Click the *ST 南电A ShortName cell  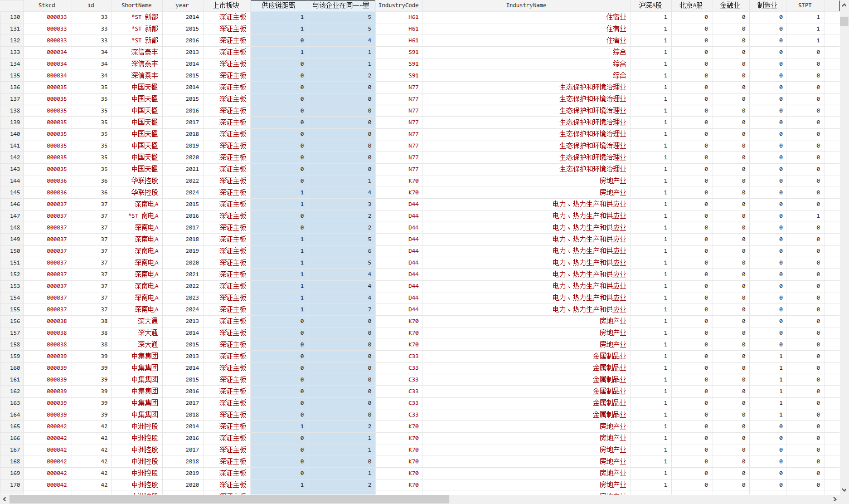point(143,216)
